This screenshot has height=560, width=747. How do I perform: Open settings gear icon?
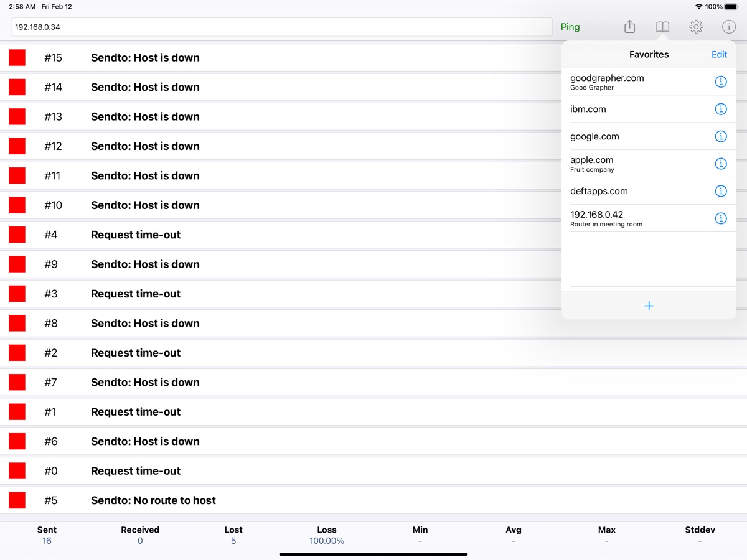click(696, 27)
